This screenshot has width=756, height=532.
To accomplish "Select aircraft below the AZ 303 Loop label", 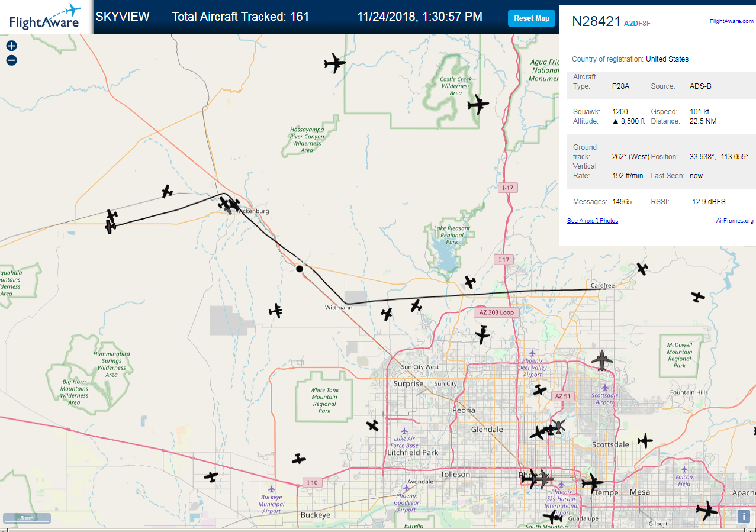I will 483,335.
